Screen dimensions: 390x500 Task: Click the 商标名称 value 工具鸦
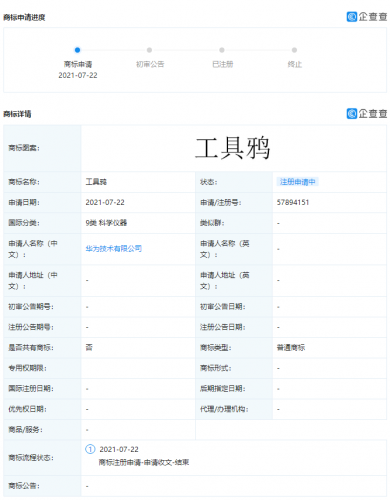click(x=96, y=182)
